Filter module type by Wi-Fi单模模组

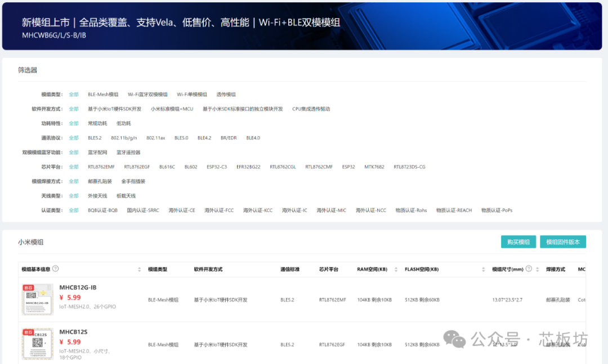click(x=192, y=95)
